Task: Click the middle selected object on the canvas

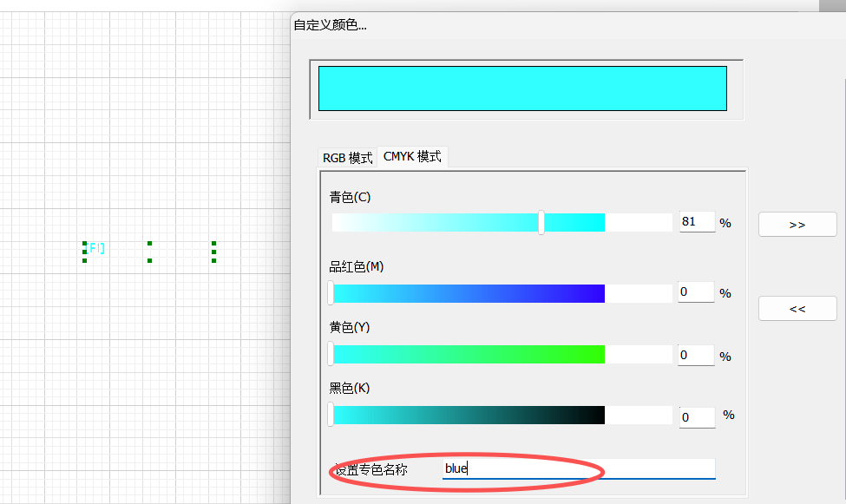Action: pyautogui.click(x=149, y=252)
